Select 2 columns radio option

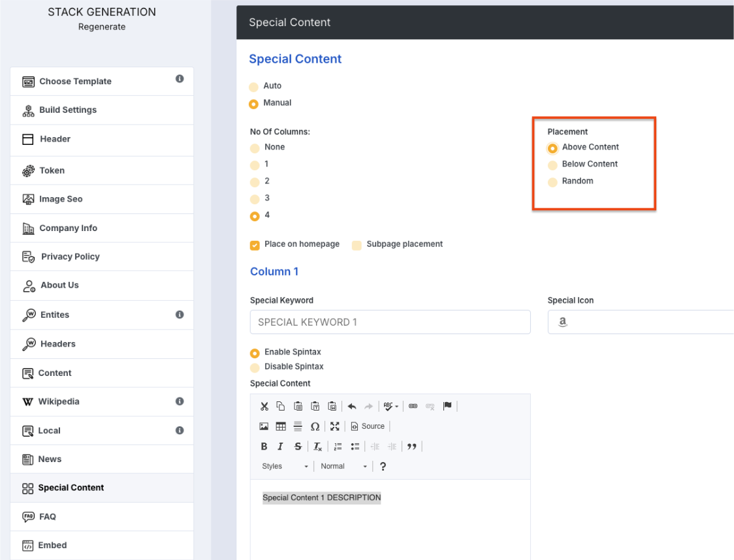tap(255, 182)
